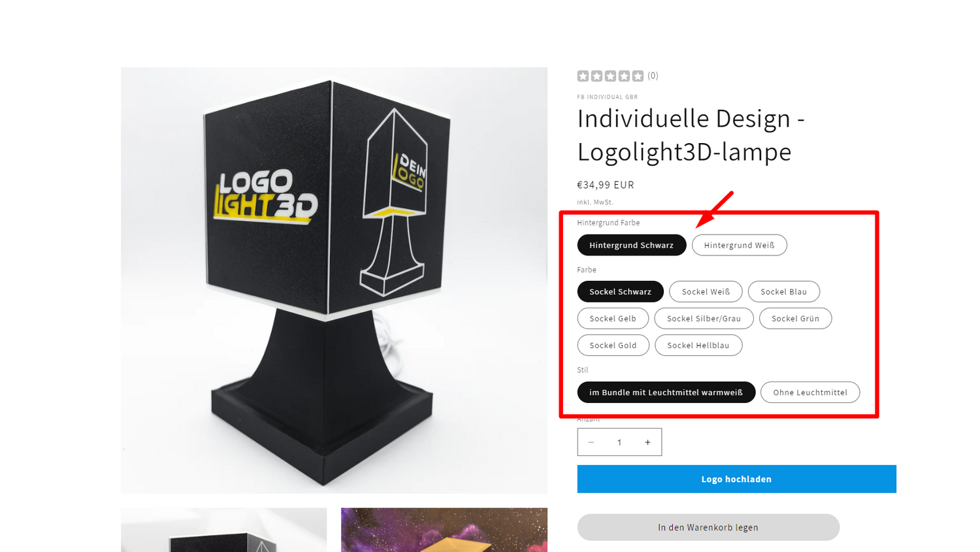
Task: Select bundle with Leuchtmittel warmweiß
Action: pyautogui.click(x=666, y=392)
